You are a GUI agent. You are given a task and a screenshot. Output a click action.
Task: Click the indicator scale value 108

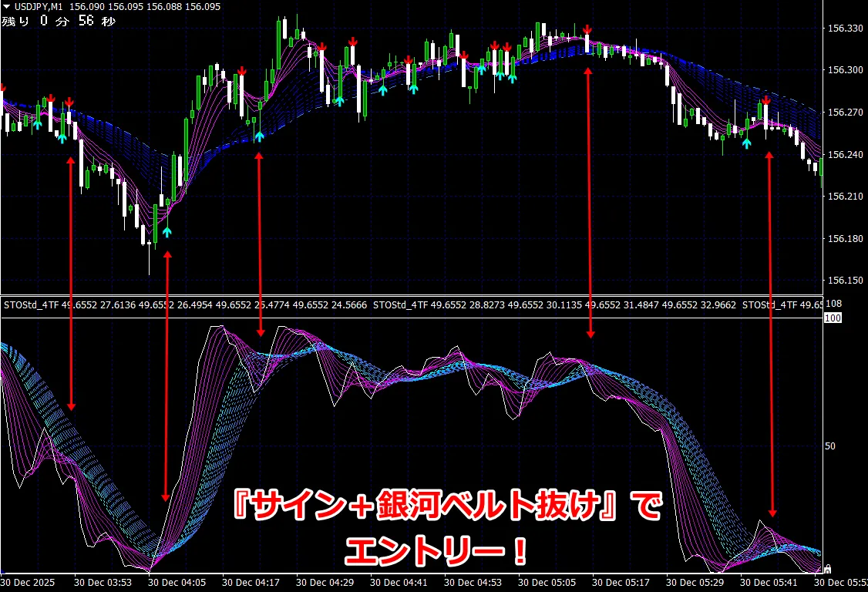click(833, 304)
